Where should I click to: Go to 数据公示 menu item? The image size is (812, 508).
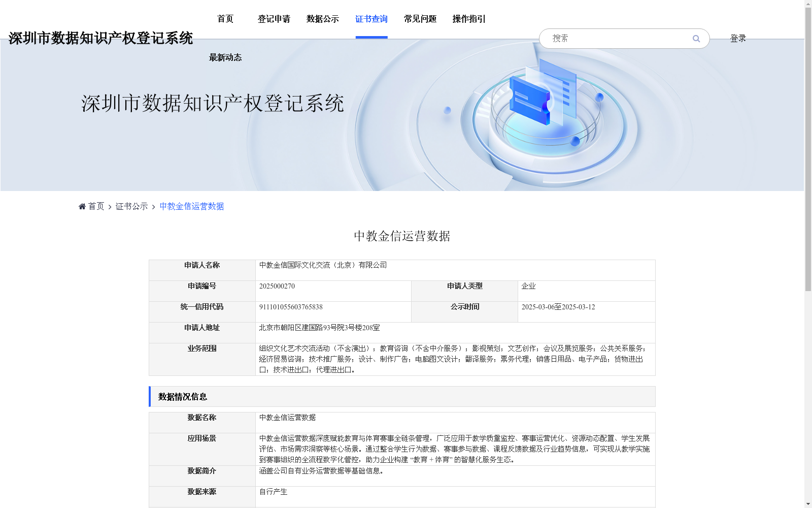coord(323,19)
